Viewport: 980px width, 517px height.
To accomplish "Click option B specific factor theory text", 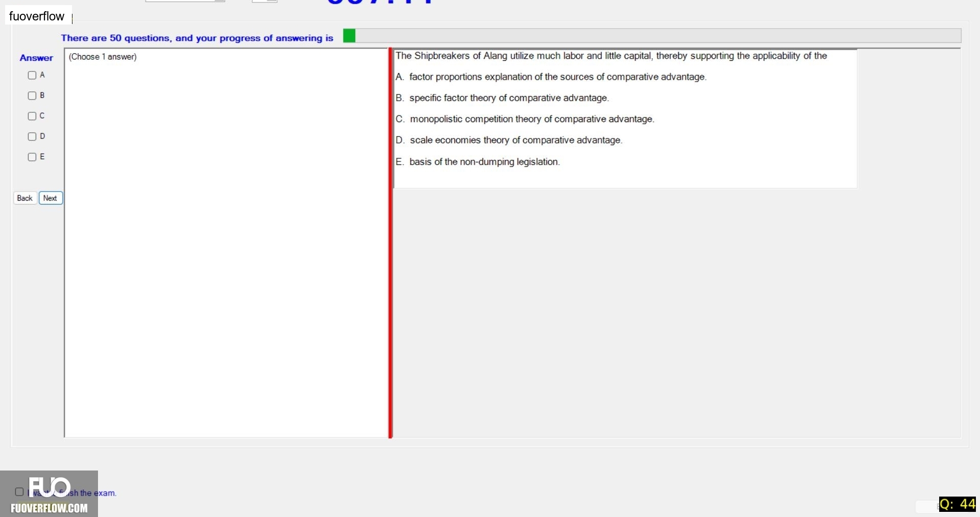I will 502,98.
